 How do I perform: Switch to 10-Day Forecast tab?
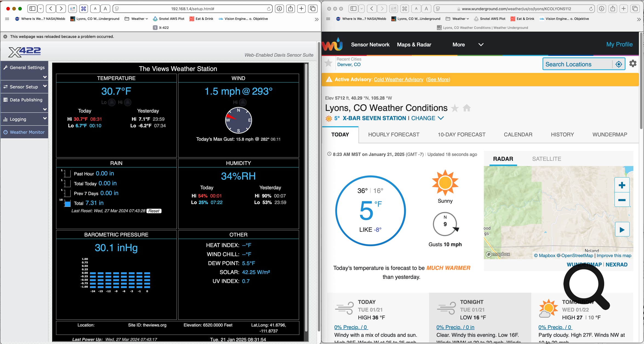point(461,134)
